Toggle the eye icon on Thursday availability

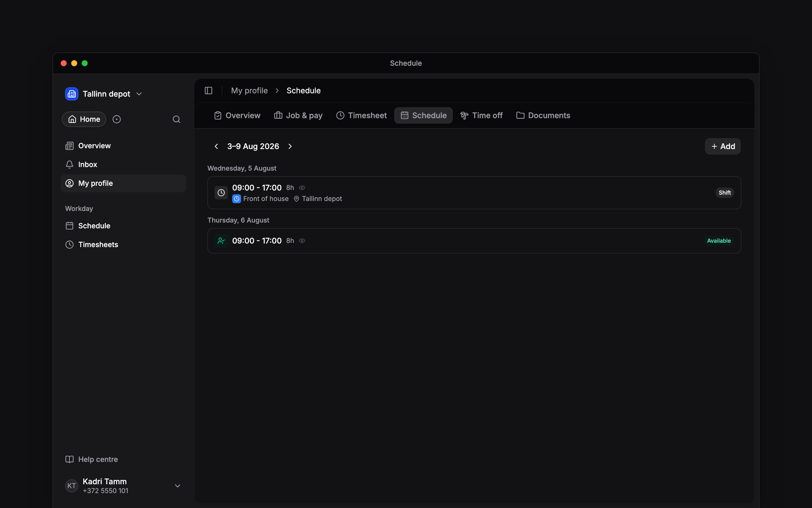(x=302, y=241)
